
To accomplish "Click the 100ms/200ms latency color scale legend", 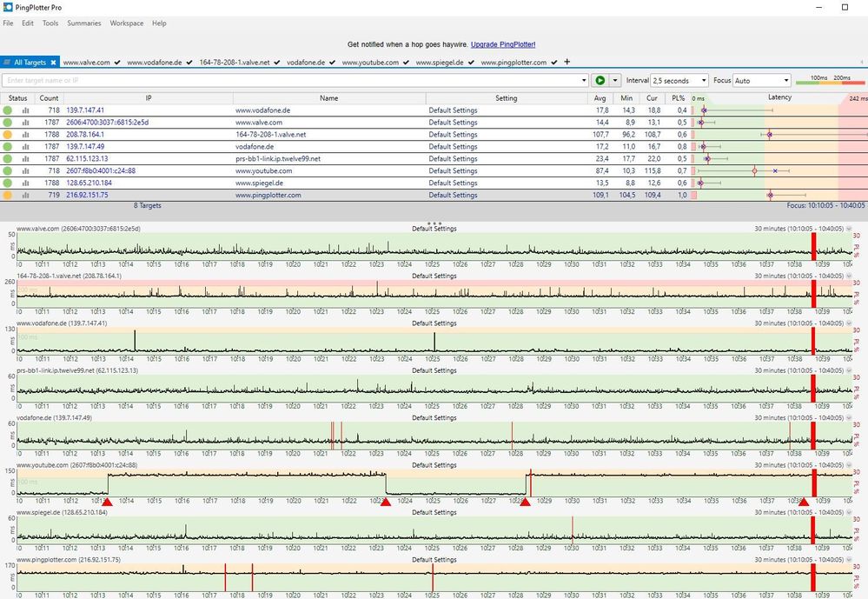I will point(830,80).
